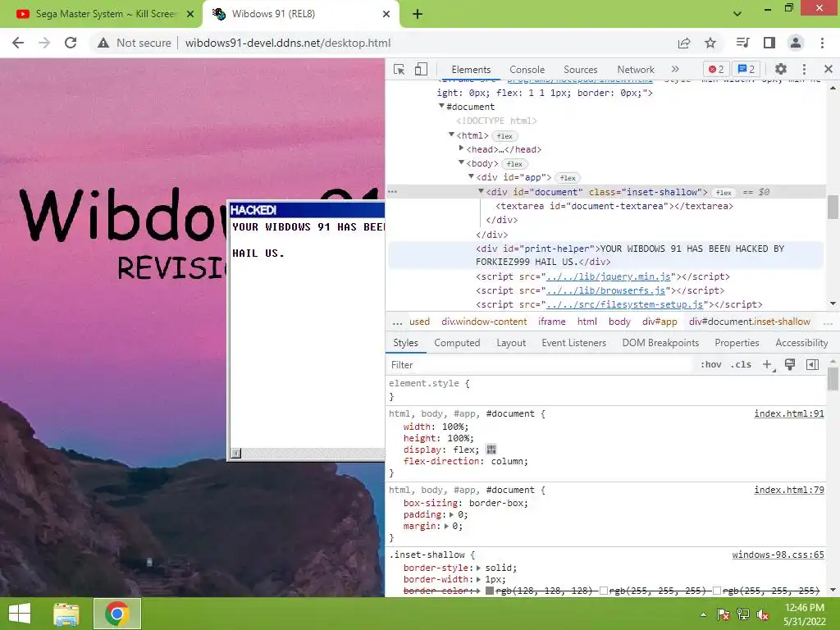Select the Elements tab
This screenshot has height=630, width=840.
coord(470,70)
